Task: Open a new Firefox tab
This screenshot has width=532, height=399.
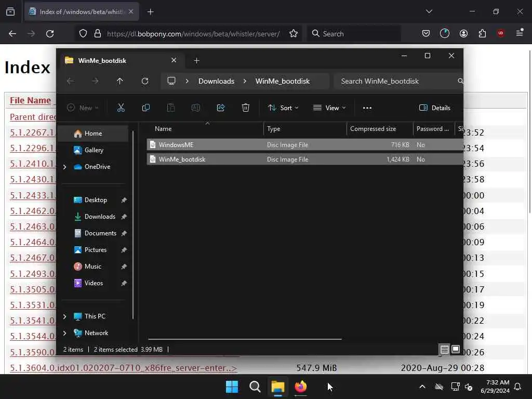Action: (x=150, y=12)
